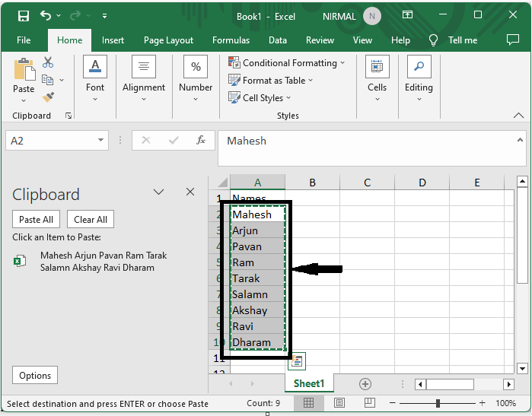Open the Comments speech bubble icon
Viewport: 532px width, 416px height.
coord(513,40)
